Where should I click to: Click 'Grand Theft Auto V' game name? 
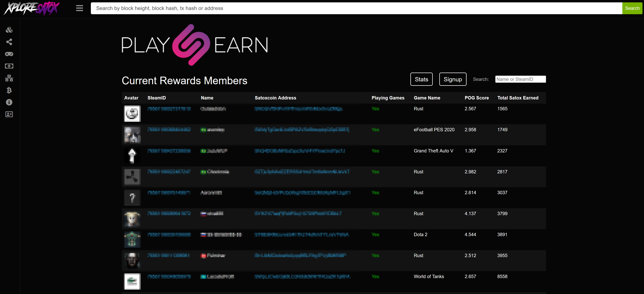click(x=434, y=151)
